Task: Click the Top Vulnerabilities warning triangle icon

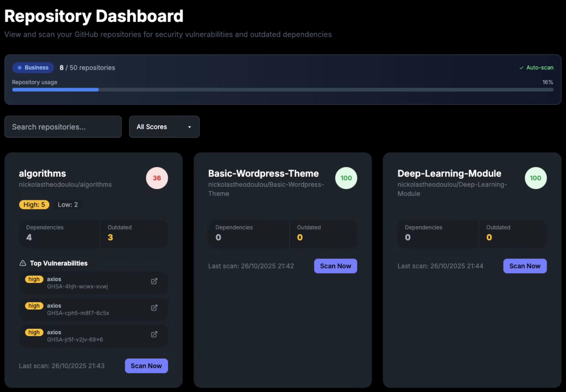Action: (x=23, y=263)
